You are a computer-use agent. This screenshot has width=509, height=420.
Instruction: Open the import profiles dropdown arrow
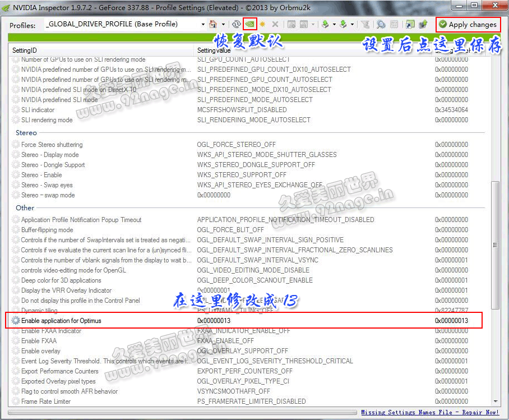[352, 24]
